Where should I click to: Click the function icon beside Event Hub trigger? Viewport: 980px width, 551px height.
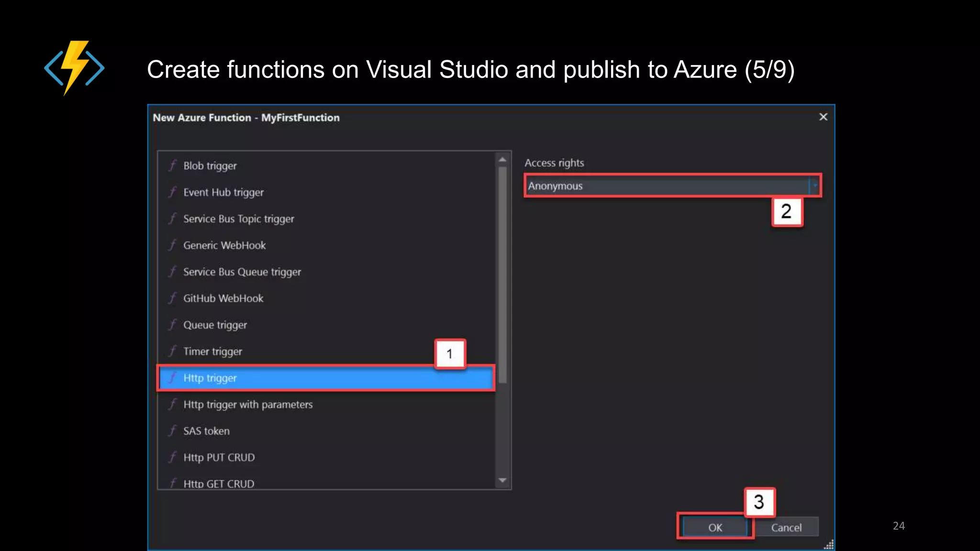(173, 192)
